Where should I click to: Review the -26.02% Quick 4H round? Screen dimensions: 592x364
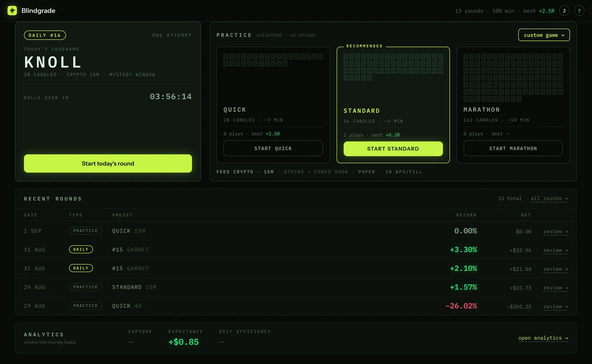(556, 307)
